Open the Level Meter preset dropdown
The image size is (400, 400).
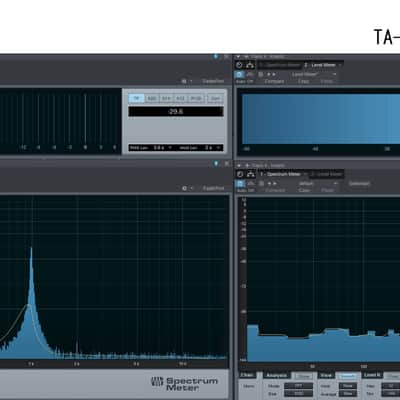(x=313, y=74)
